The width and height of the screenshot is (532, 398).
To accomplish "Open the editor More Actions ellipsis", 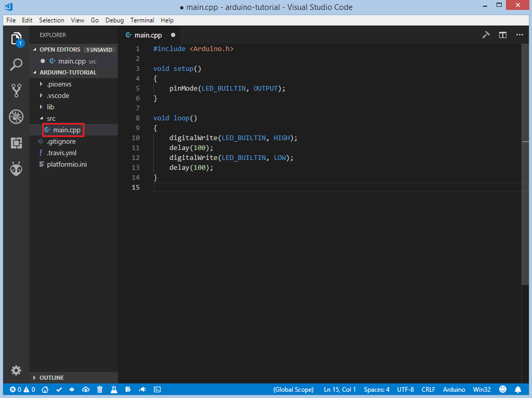I will coord(519,35).
